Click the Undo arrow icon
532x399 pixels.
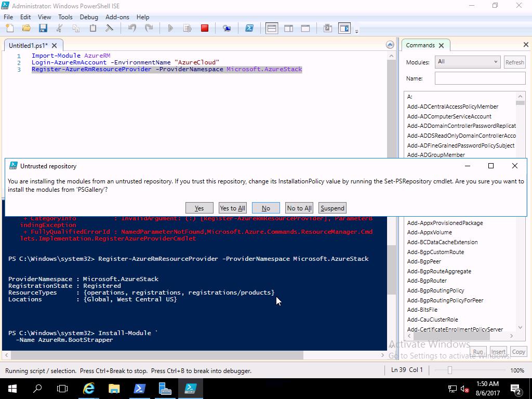132,28
